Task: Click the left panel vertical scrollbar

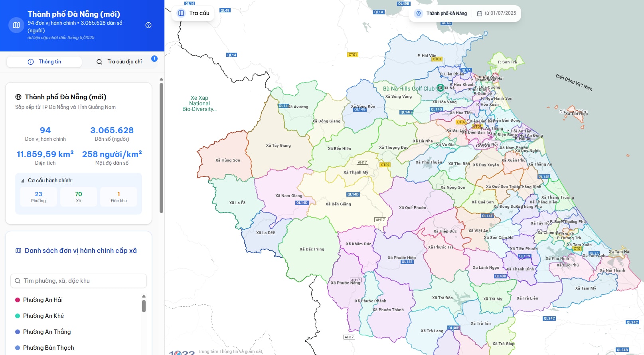Action: pyautogui.click(x=161, y=148)
